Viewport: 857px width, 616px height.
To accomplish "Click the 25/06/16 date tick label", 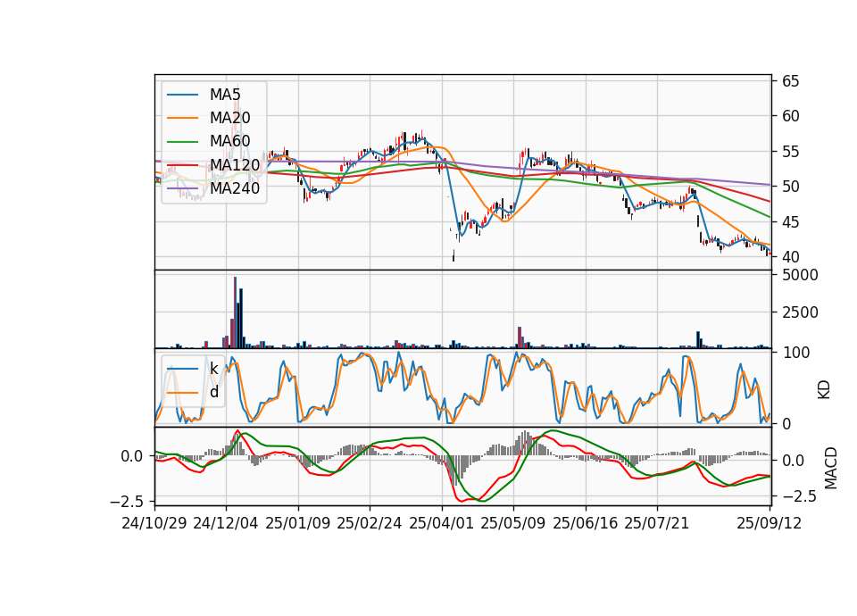I will 586,523.
